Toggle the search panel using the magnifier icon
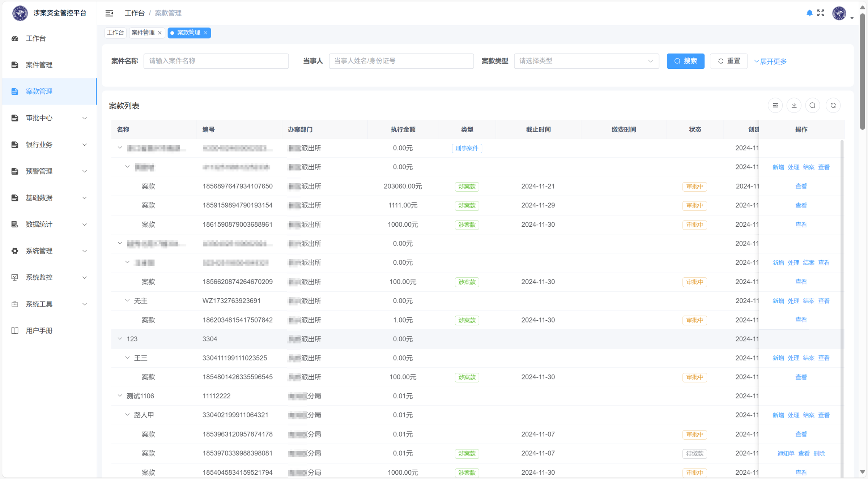 (813, 106)
